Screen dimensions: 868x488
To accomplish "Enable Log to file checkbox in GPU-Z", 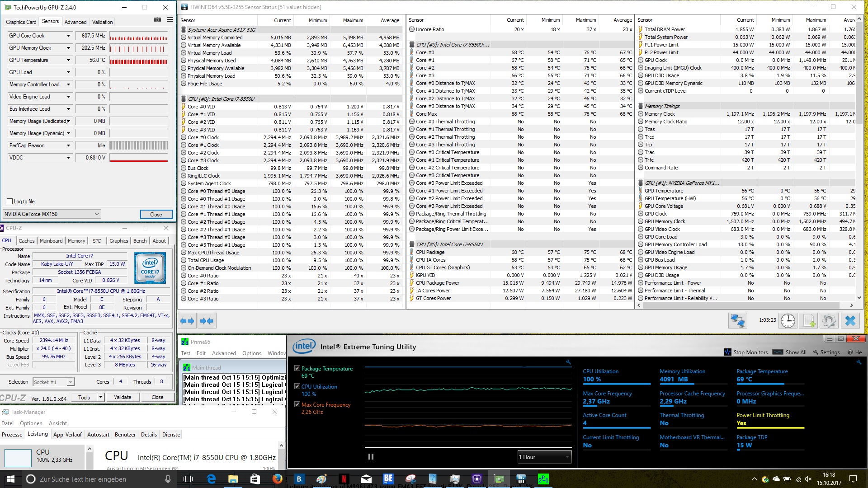I will 10,202.
